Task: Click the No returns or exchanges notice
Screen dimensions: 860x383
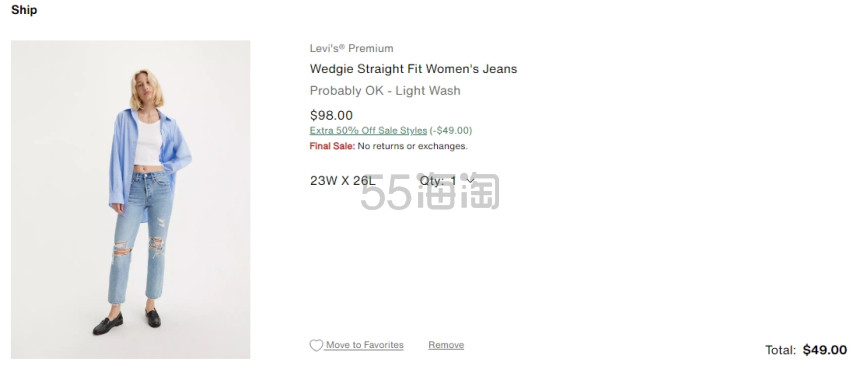Action: [x=412, y=146]
